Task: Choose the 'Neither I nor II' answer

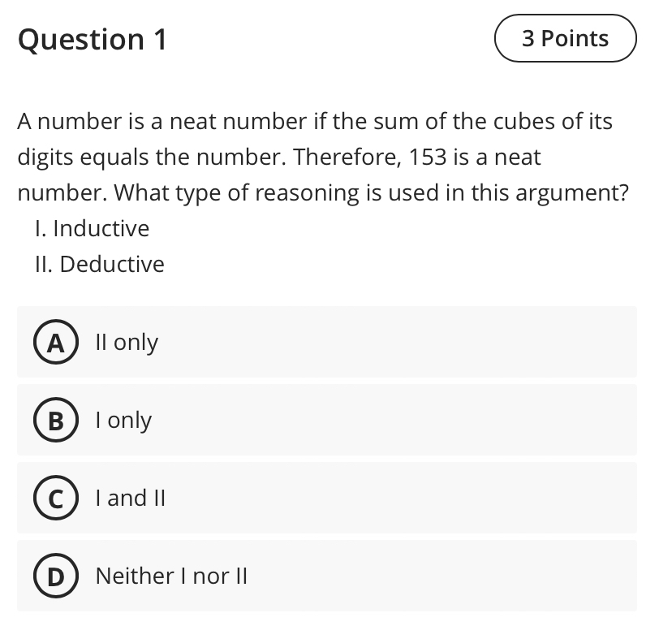Action: [x=170, y=576]
